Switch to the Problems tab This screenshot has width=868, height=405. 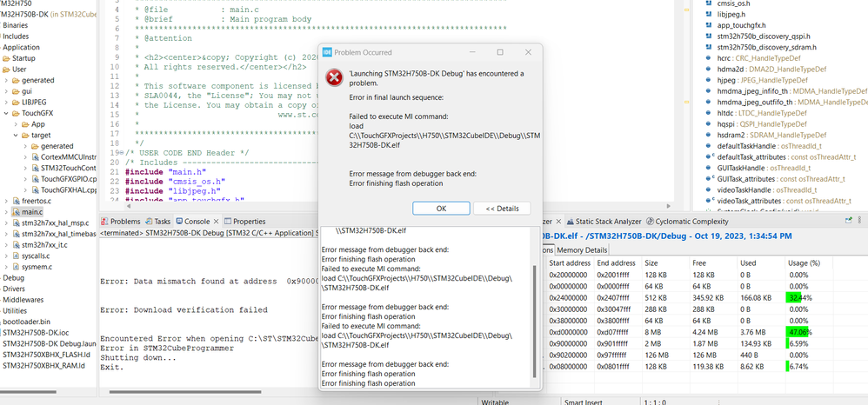click(x=121, y=222)
